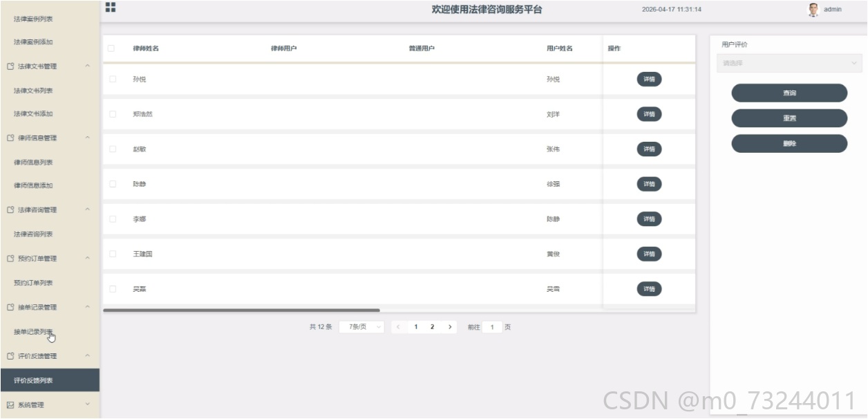The image size is (868, 419).
Task: Go to page 2 of results
Action: [433, 327]
